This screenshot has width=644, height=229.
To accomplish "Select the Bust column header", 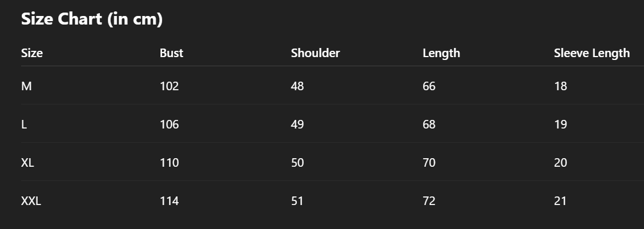I will (x=171, y=53).
